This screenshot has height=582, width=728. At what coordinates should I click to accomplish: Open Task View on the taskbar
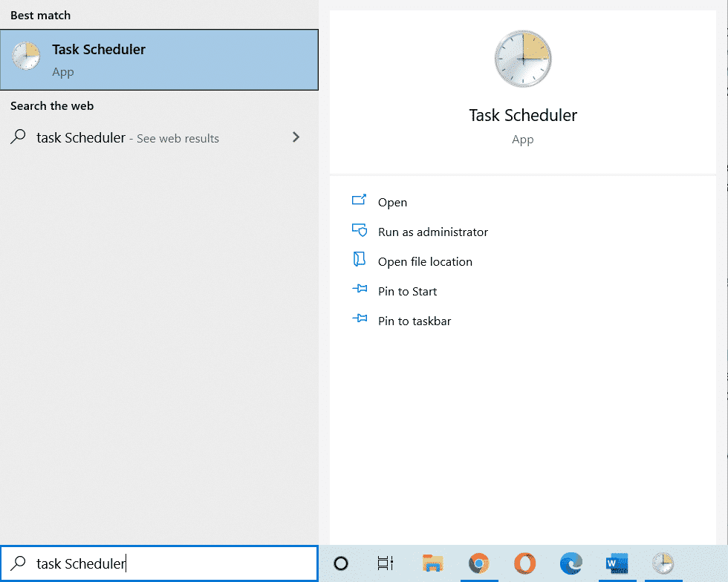pyautogui.click(x=385, y=563)
